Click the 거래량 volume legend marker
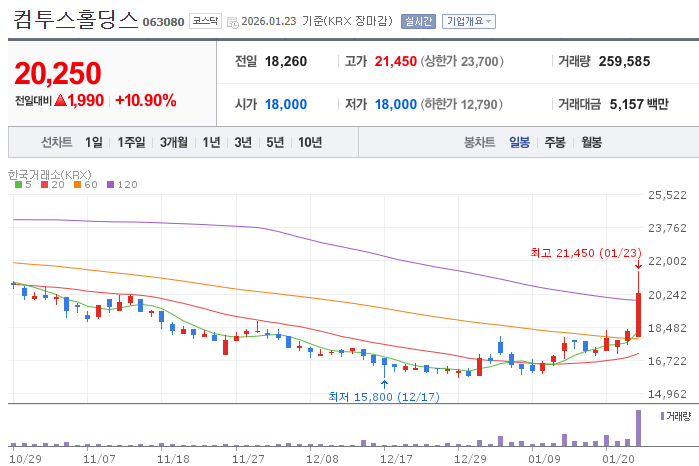This screenshot has width=699, height=466. [x=662, y=416]
